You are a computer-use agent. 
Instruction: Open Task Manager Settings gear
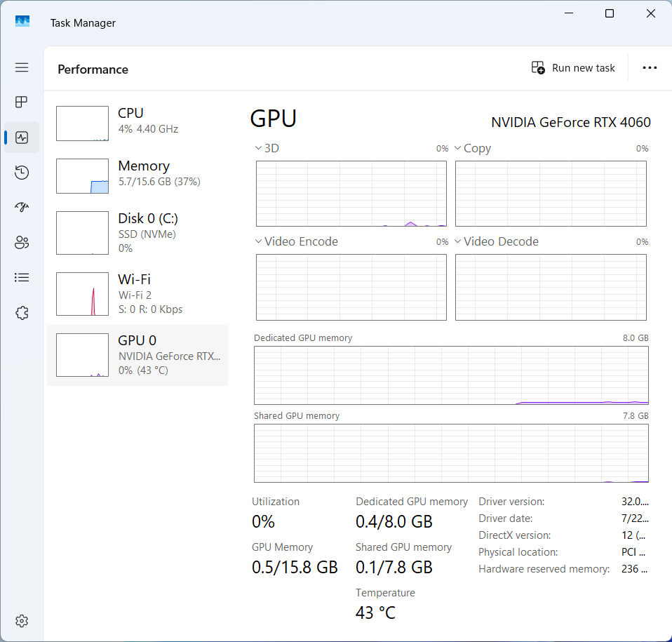[22, 620]
